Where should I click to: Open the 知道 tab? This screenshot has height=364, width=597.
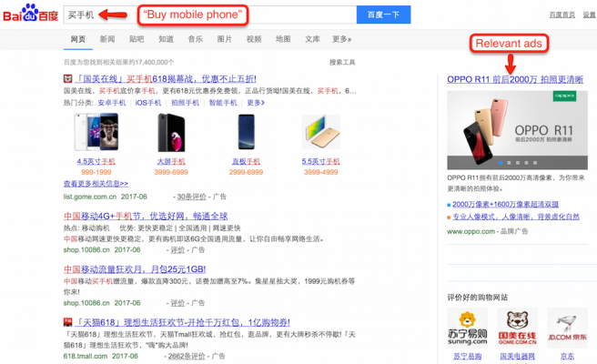(x=166, y=39)
